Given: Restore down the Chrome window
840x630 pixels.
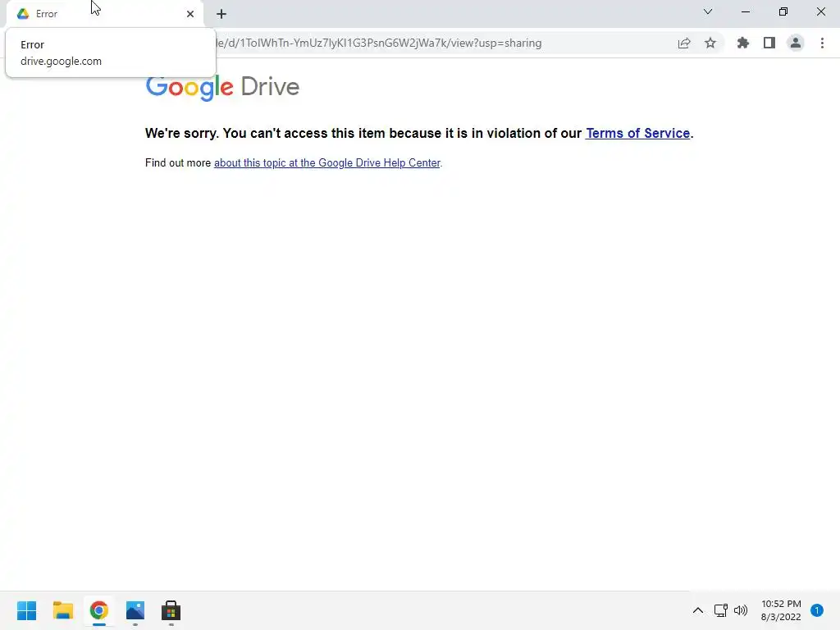Looking at the screenshot, I should [783, 11].
